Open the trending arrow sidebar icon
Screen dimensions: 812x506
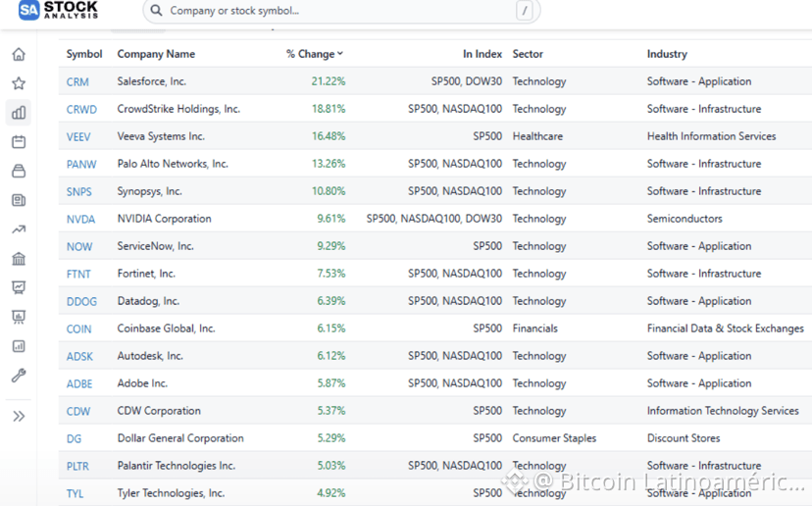coord(19,229)
